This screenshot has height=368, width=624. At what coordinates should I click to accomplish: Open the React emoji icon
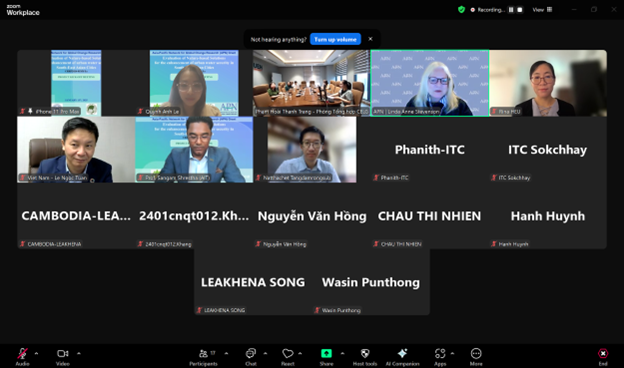(288, 356)
